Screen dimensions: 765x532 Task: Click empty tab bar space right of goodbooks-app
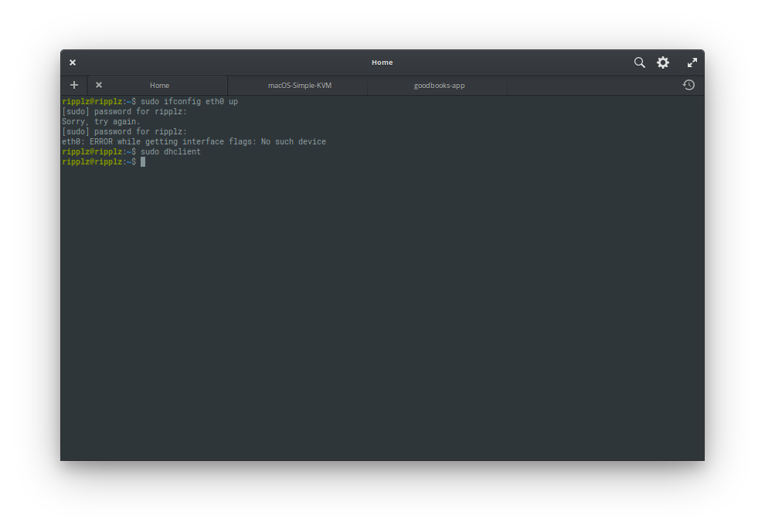click(x=587, y=85)
